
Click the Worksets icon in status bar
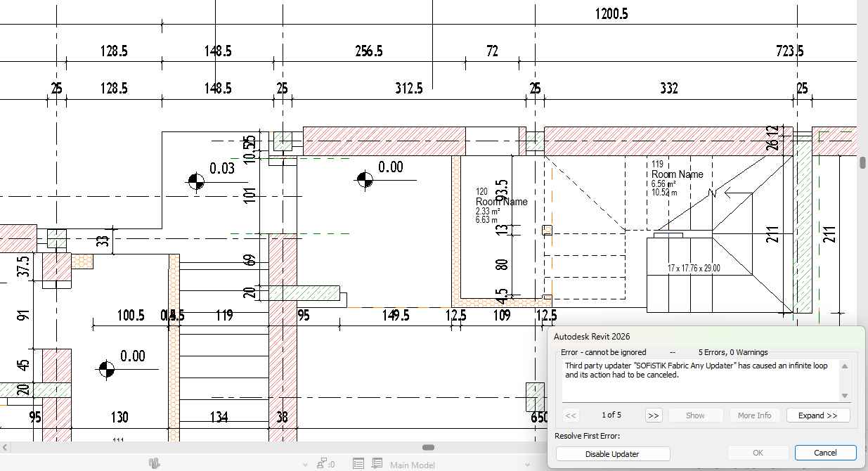point(154,463)
